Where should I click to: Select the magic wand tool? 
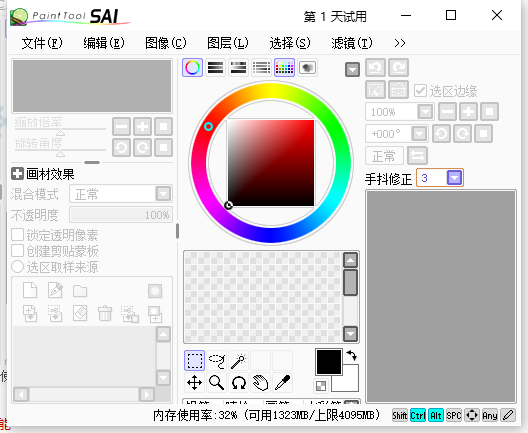tap(239, 361)
